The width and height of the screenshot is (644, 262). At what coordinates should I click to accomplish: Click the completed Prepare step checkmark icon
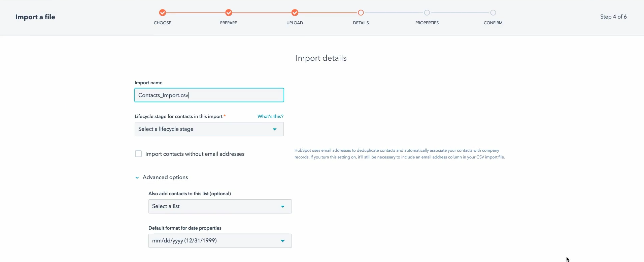pyautogui.click(x=229, y=13)
